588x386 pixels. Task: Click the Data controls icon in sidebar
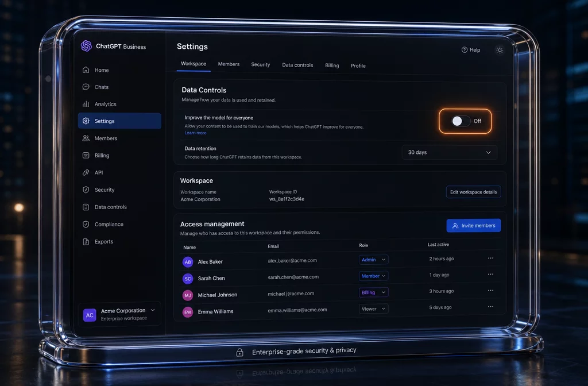click(x=86, y=207)
